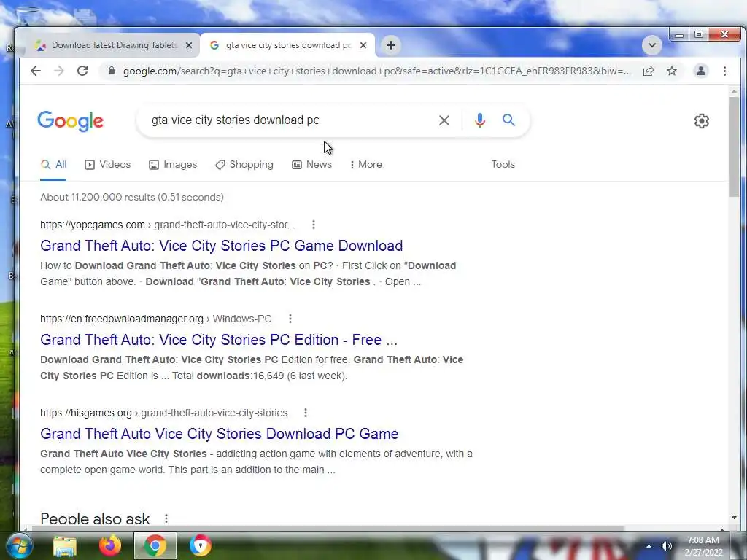Select the All results tab
747x560 pixels.
coord(53,164)
